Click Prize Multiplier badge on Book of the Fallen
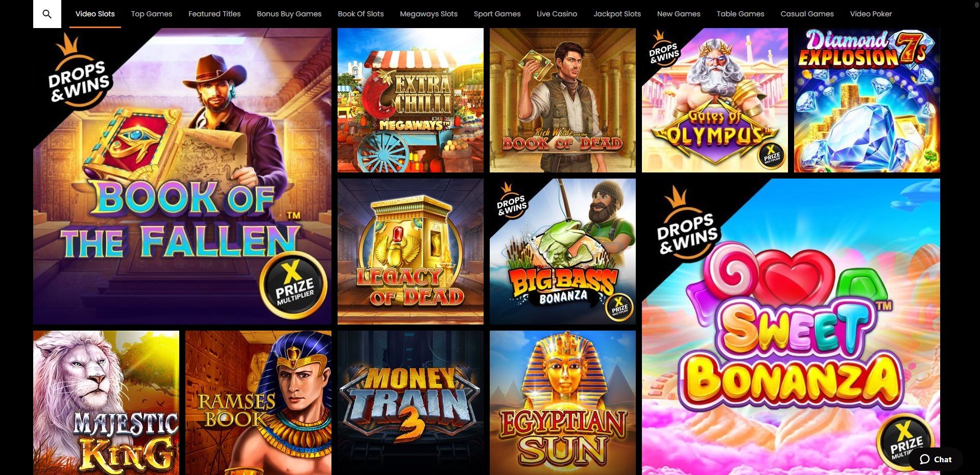The width and height of the screenshot is (980, 475). click(x=294, y=286)
